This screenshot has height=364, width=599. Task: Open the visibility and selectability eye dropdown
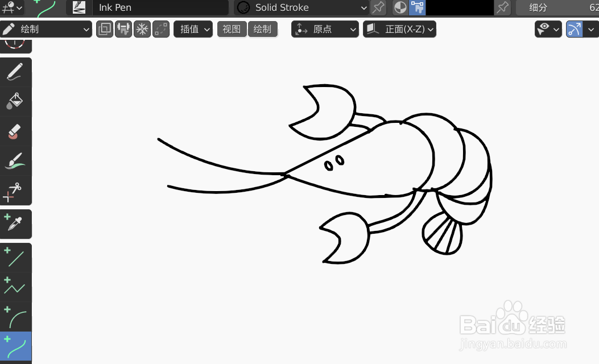pos(548,29)
